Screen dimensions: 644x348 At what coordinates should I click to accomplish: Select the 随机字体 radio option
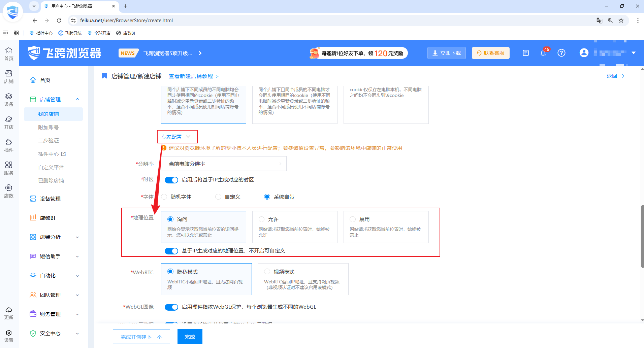tap(164, 197)
